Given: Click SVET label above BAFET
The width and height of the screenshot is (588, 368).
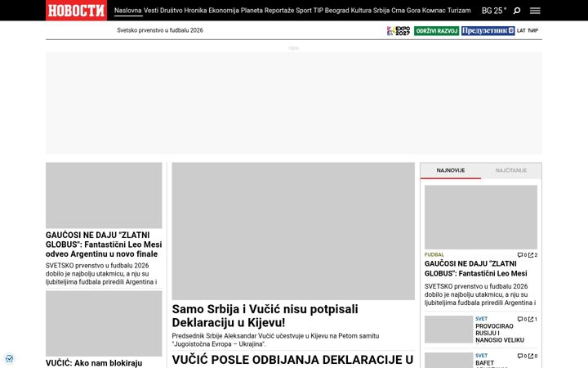Looking at the screenshot, I should pyautogui.click(x=482, y=356).
